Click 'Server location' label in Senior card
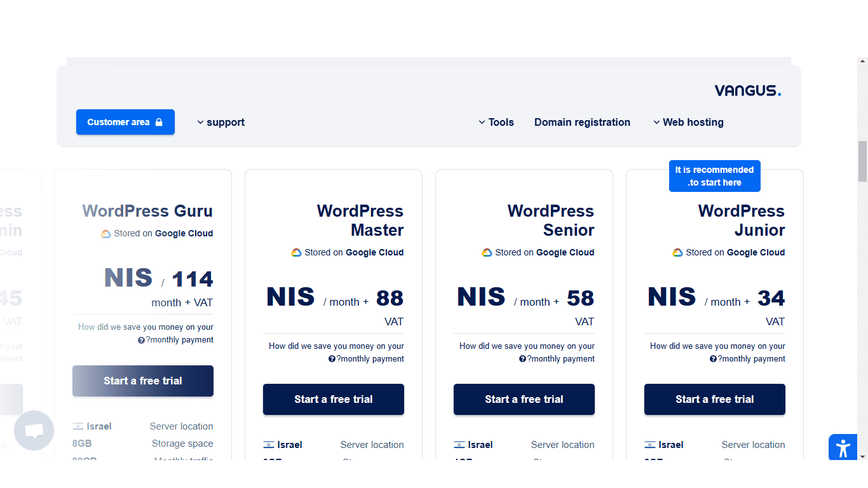Viewport: 868px width, 488px height. [x=563, y=445]
